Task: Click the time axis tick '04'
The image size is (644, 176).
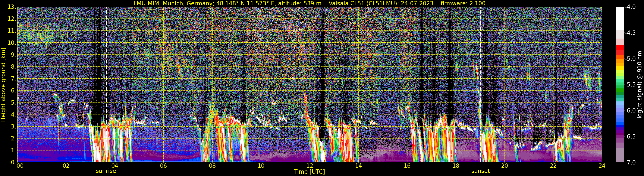Action: pyautogui.click(x=114, y=166)
